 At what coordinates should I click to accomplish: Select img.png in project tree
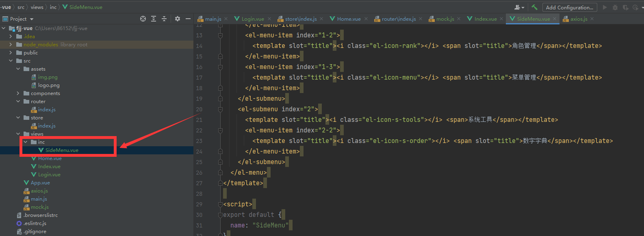coord(45,77)
